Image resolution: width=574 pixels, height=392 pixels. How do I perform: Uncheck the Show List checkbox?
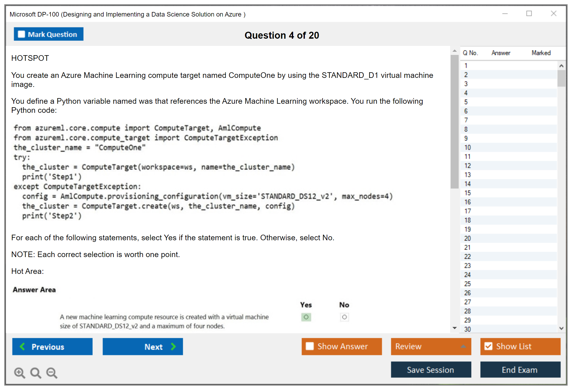[x=488, y=346]
